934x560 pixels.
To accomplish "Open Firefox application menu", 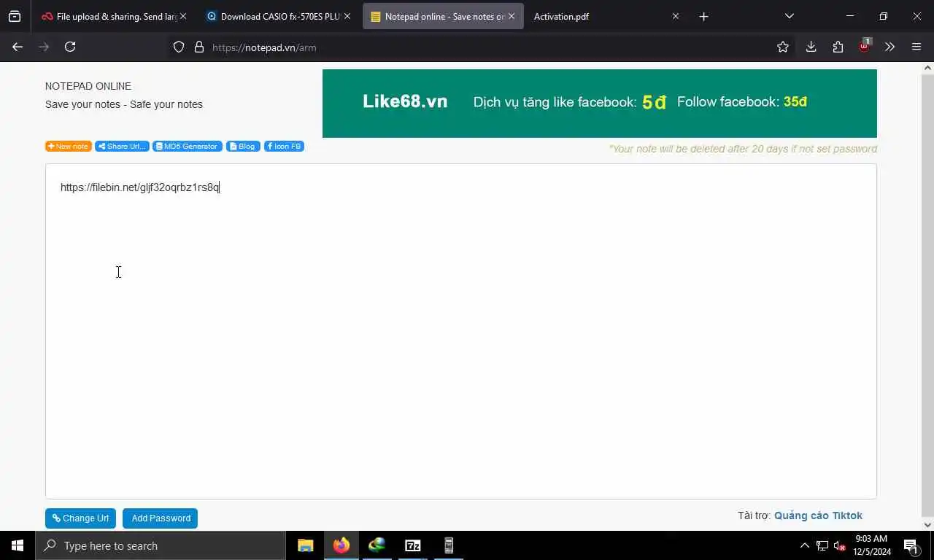I will pyautogui.click(x=916, y=47).
